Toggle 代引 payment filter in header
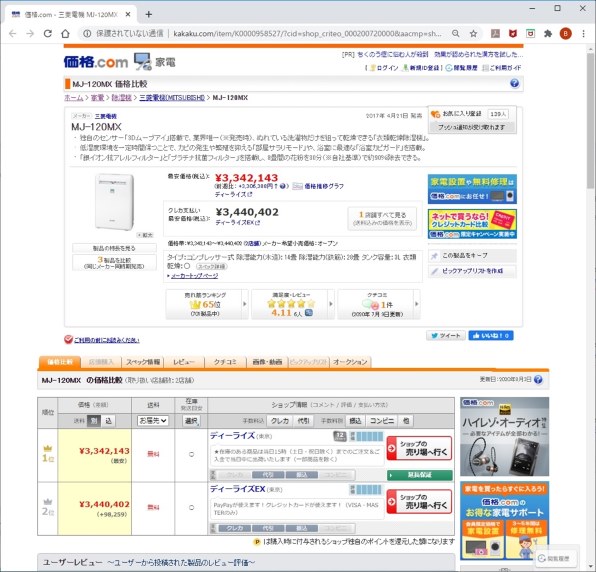 303,421
